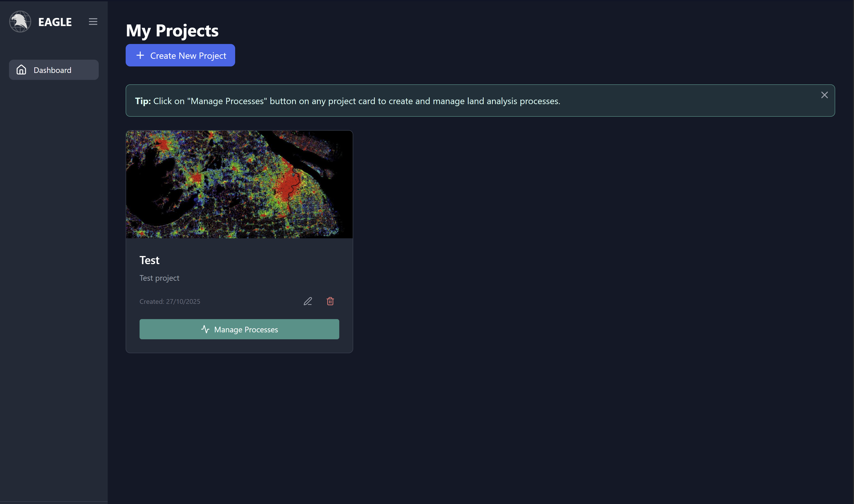Click quoted "Manage Processes" text in tip
Screen dimensions: 854x504
[x=227, y=101]
